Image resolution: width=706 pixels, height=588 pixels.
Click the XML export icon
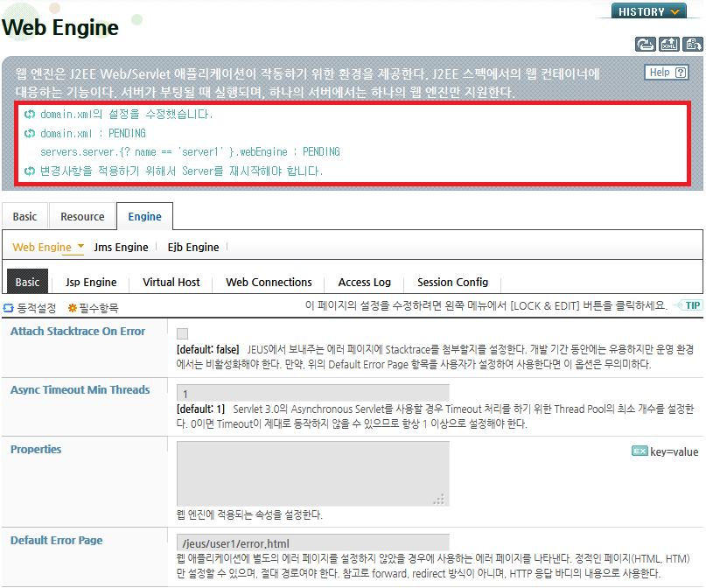click(x=668, y=44)
